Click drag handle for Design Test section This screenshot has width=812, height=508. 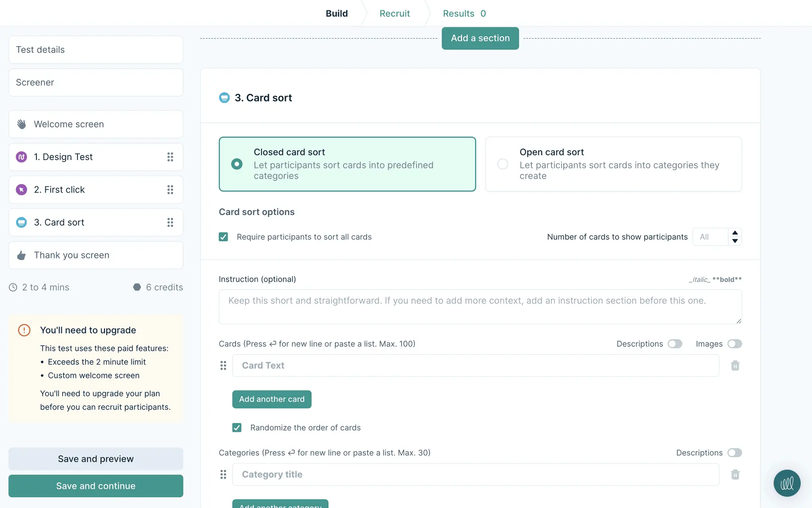(170, 157)
